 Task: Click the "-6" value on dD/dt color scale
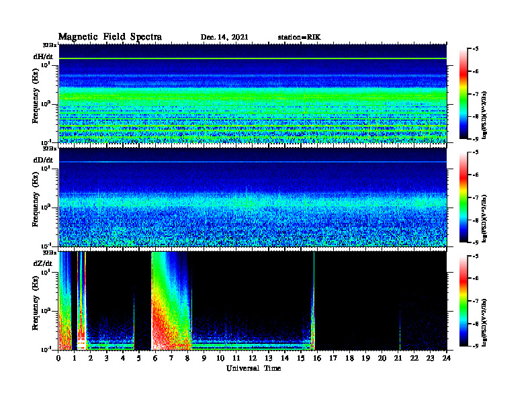(476, 175)
